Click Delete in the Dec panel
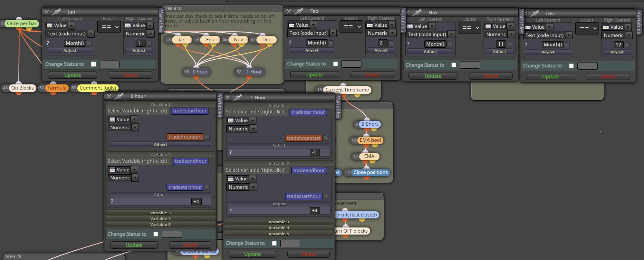 tap(608, 77)
